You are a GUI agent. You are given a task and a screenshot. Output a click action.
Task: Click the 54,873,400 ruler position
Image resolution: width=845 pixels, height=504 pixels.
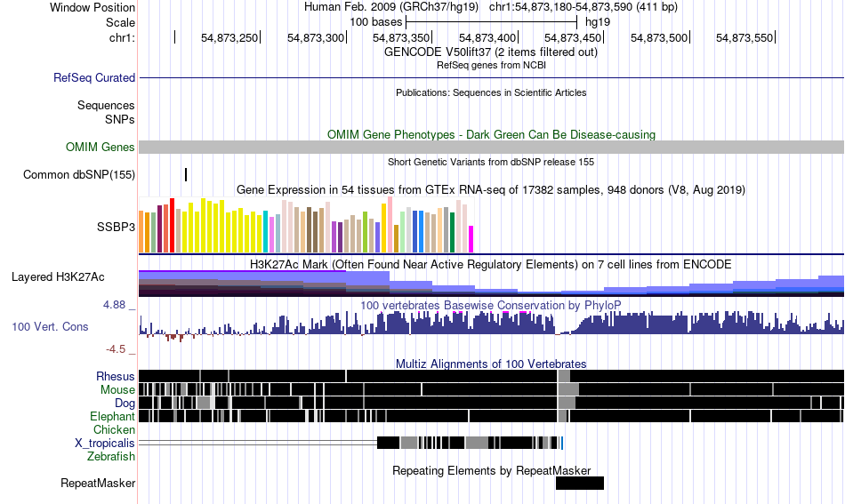pos(487,37)
